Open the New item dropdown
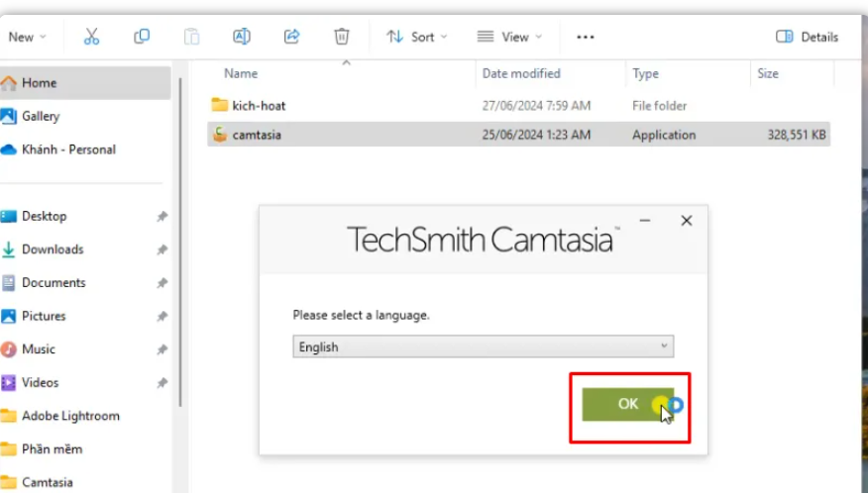This screenshot has width=868, height=493. coord(27,37)
